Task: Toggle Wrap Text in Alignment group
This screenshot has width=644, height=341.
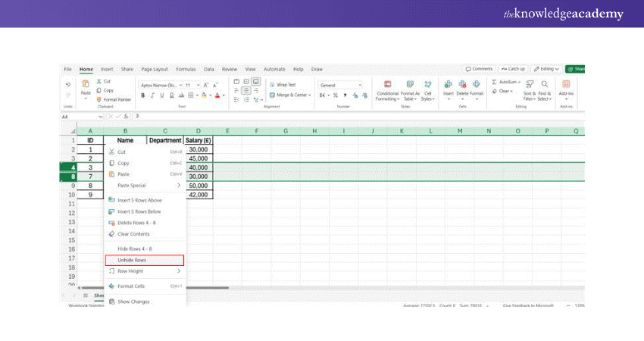Action: point(283,85)
